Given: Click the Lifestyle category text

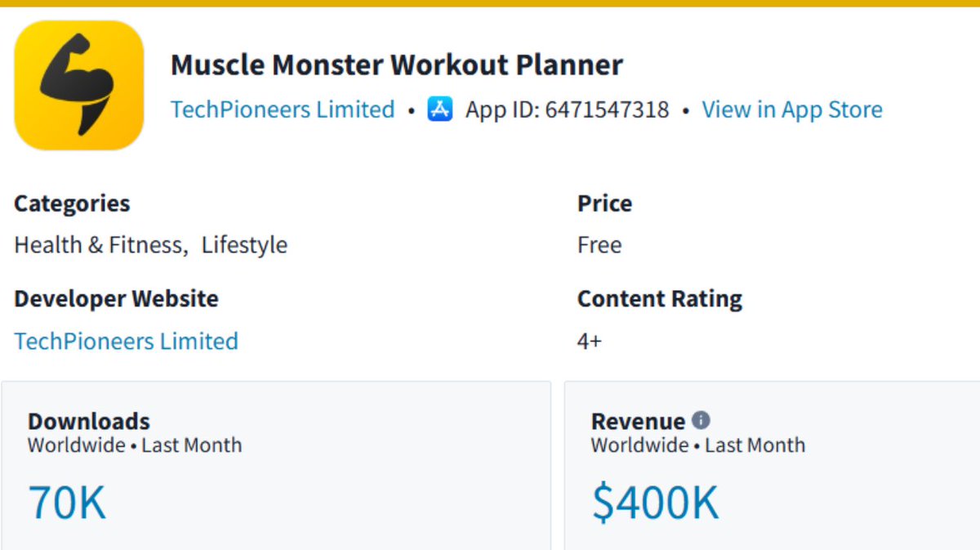Looking at the screenshot, I should click(245, 245).
